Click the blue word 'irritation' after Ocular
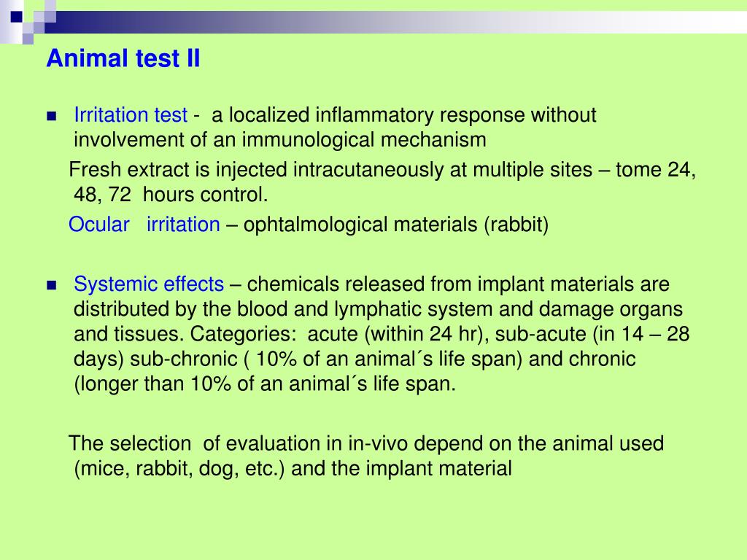Viewport: 747px width, 560px height. 183,225
